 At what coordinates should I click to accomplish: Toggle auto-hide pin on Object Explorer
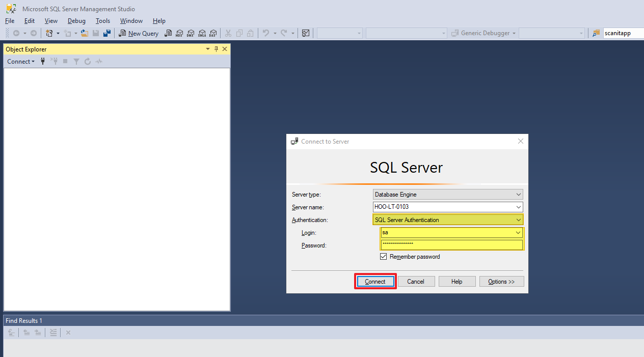216,49
